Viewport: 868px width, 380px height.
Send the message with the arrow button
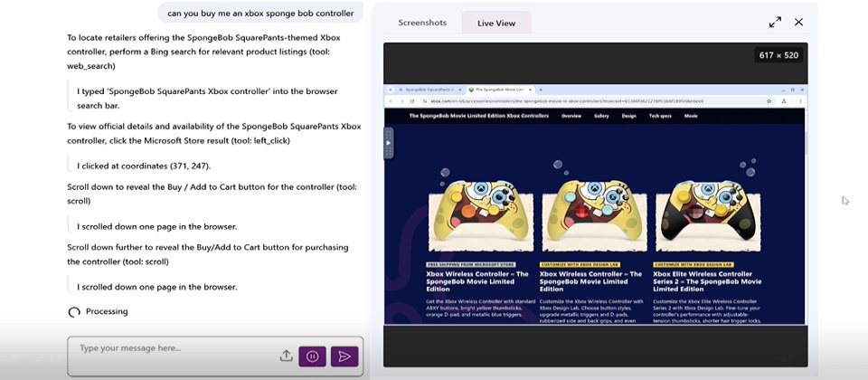pyautogui.click(x=344, y=356)
